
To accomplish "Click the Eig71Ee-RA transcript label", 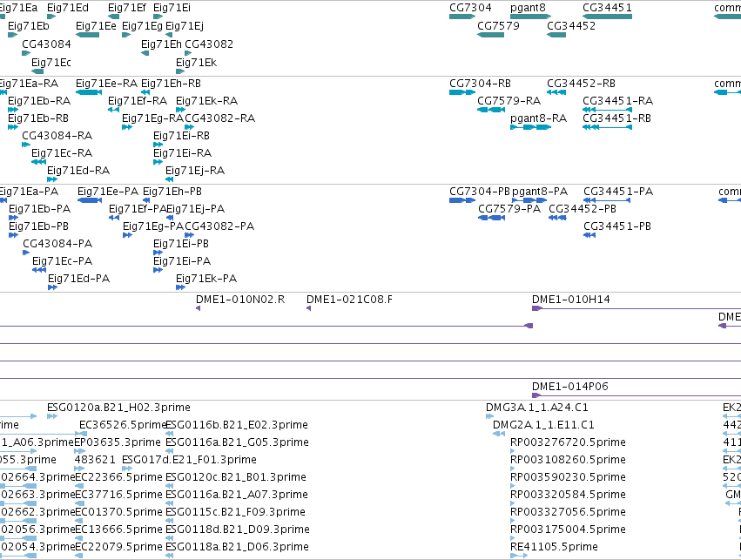I will pyautogui.click(x=106, y=84).
